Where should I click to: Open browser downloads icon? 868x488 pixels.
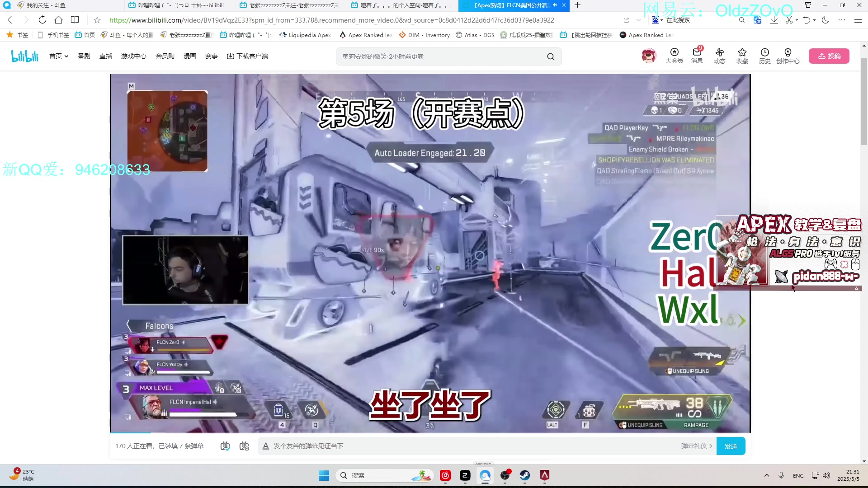click(x=774, y=20)
